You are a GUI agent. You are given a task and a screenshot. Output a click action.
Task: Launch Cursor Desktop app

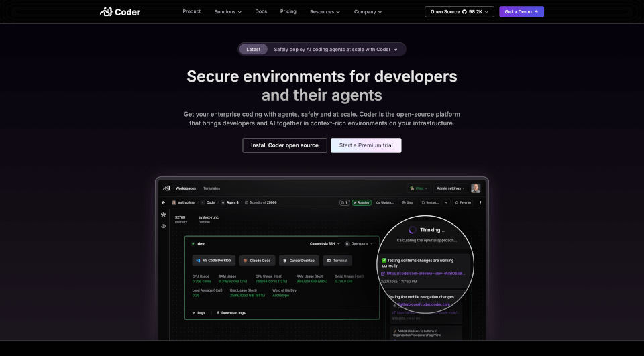tap(299, 261)
